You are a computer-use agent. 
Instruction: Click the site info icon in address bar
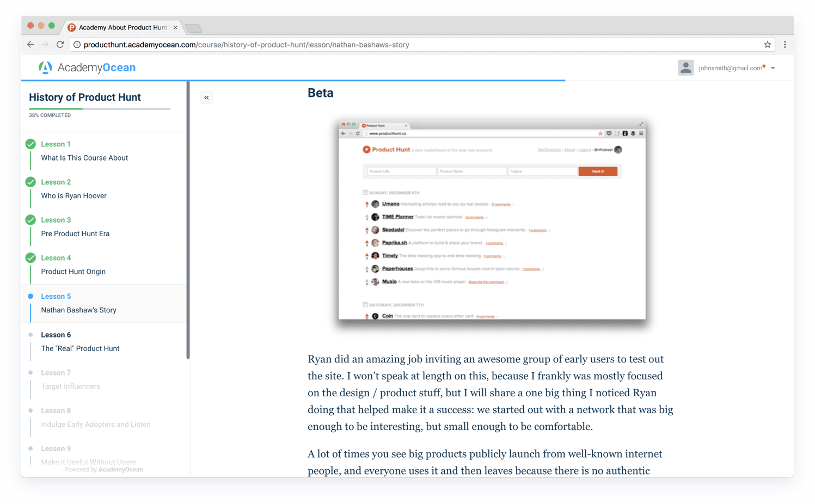click(77, 45)
